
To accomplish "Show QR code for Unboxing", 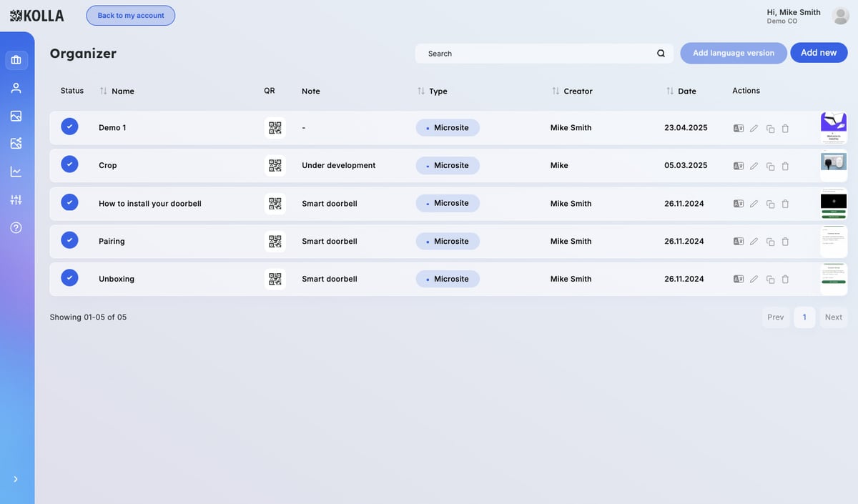I will pos(275,280).
